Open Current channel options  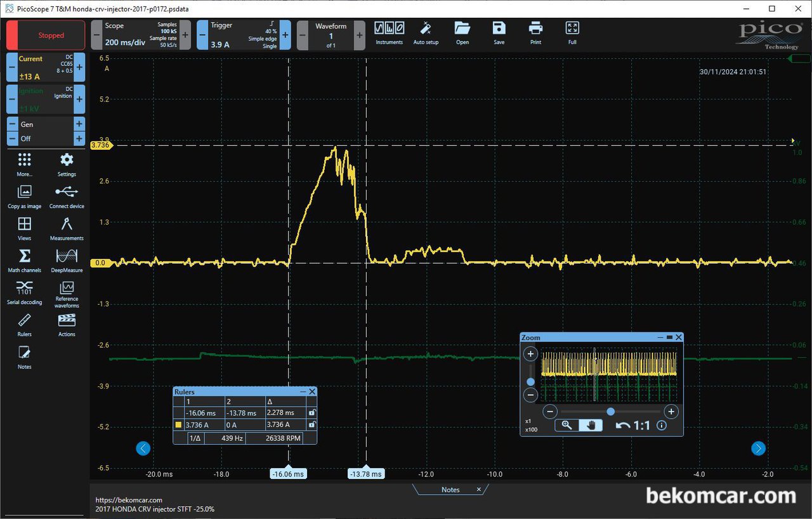pyautogui.click(x=46, y=67)
